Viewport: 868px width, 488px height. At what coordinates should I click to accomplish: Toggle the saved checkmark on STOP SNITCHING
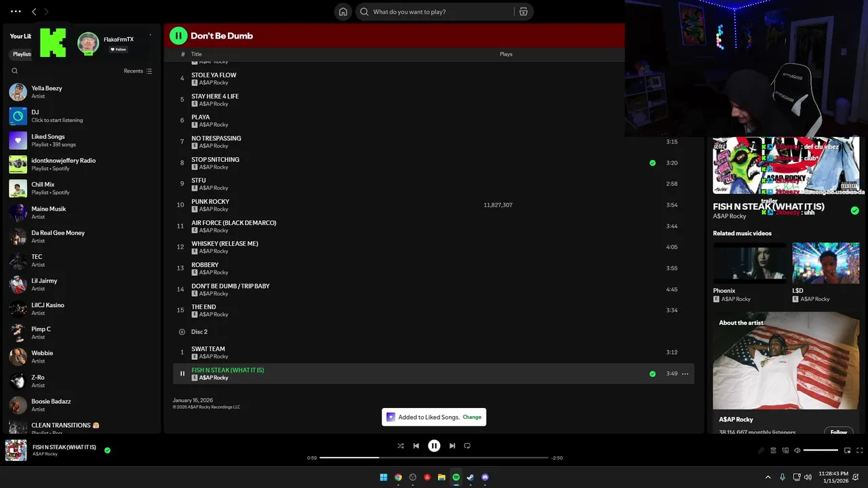point(652,163)
